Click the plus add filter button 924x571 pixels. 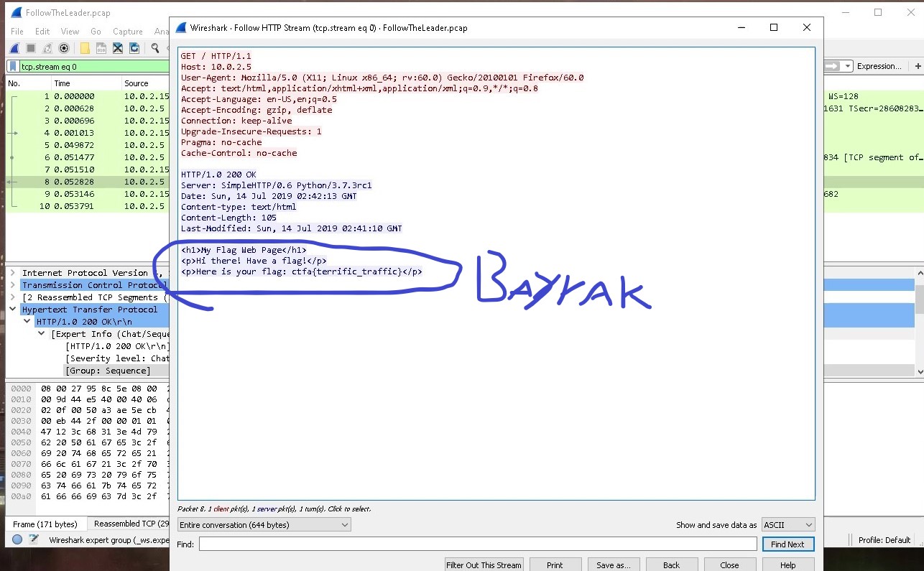pyautogui.click(x=918, y=66)
